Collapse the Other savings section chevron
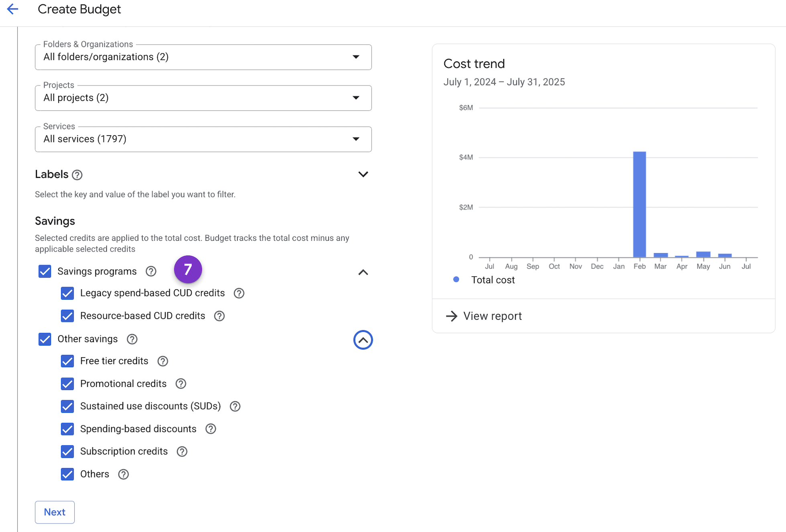Image resolution: width=786 pixels, height=532 pixels. pyautogui.click(x=363, y=339)
